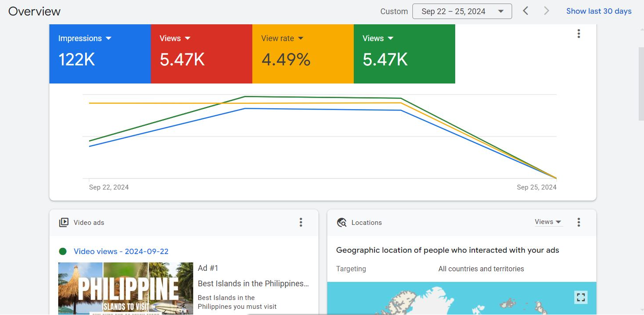Go to previous date range arrow
Image resolution: width=644 pixels, height=315 pixels.
525,11
